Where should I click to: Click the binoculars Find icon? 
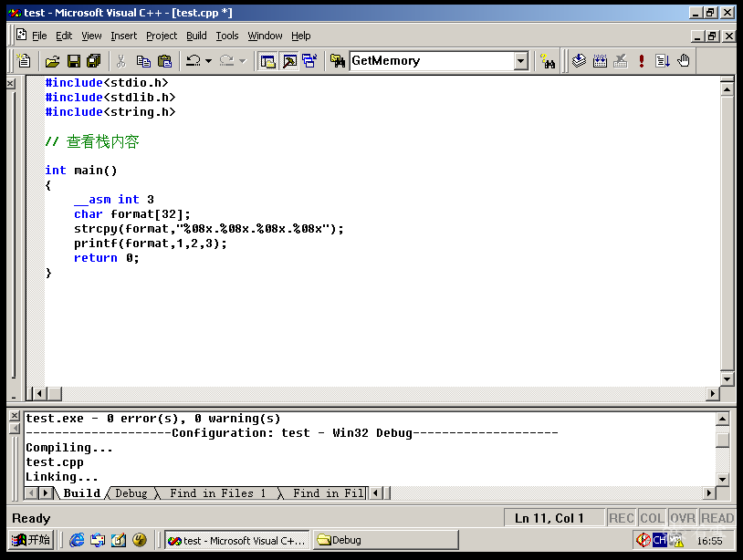(x=548, y=61)
